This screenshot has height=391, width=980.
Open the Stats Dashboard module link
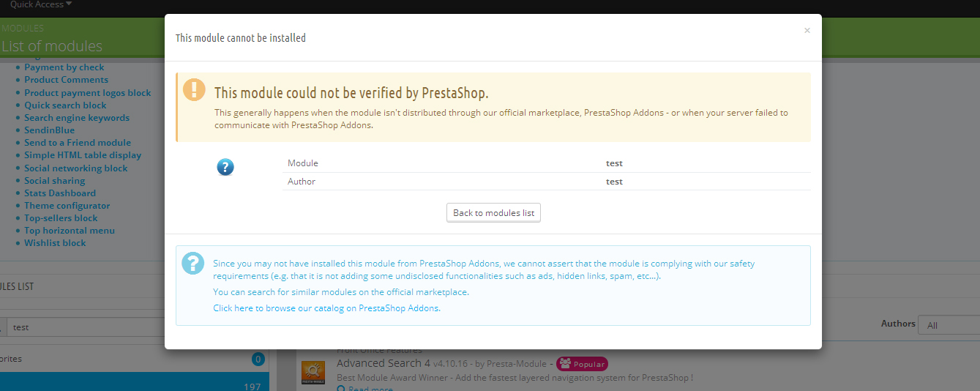point(60,193)
